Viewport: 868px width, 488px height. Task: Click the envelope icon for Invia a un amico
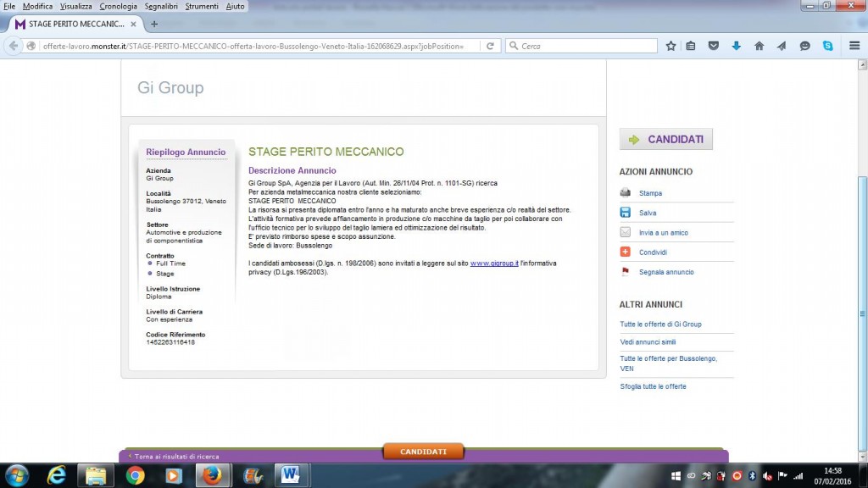point(625,232)
